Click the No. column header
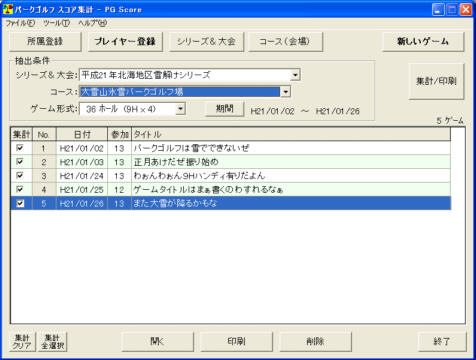Image resolution: width=476 pixels, height=360 pixels. click(x=44, y=134)
